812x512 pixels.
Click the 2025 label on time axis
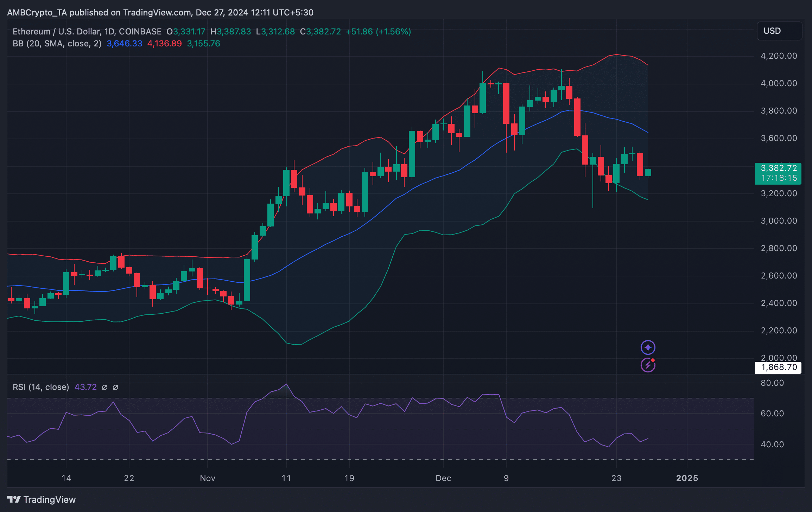pyautogui.click(x=687, y=478)
